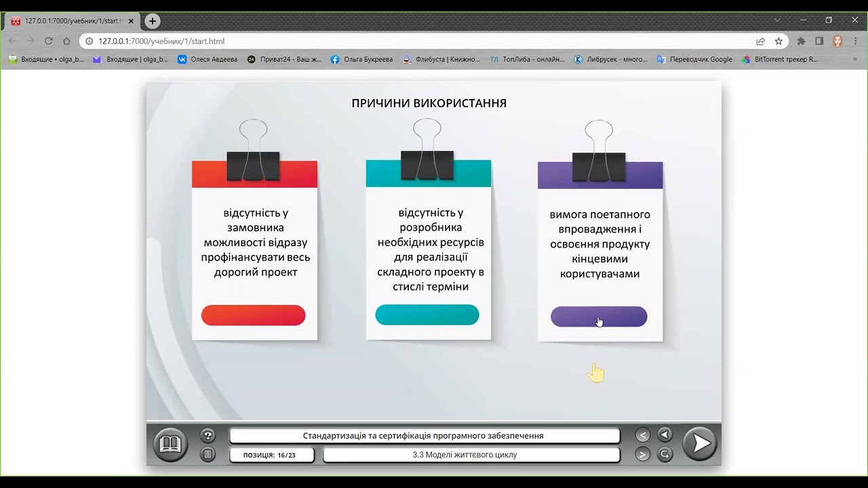Open the 'Ольга Букреева' Facebook bookmark
868x488 pixels.
pos(361,59)
